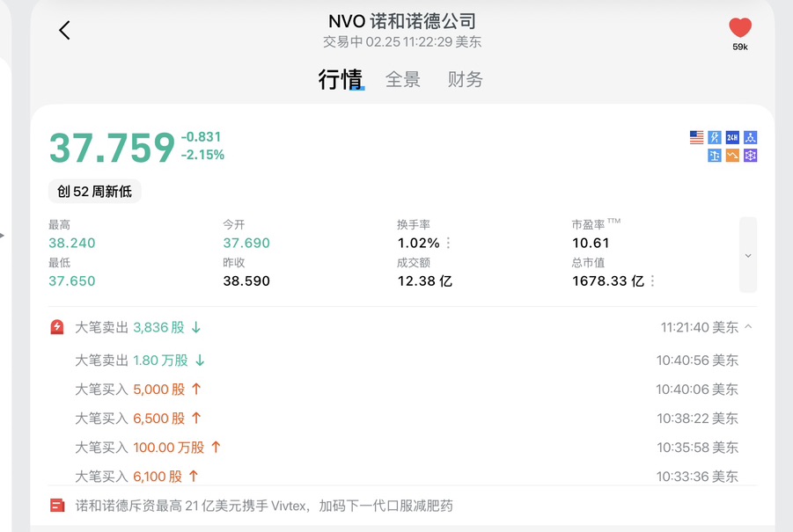
Task: Click the blue 24H trading icon
Action: point(732,137)
